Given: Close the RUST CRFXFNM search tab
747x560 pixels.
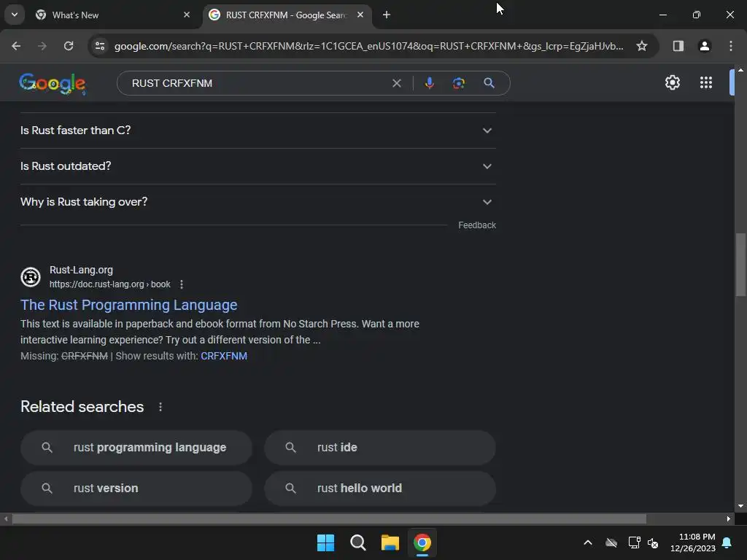Looking at the screenshot, I should (x=360, y=15).
